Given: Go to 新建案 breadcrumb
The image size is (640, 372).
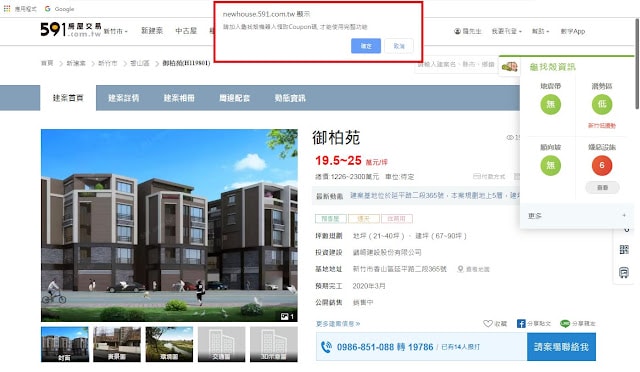Looking at the screenshot, I should click(76, 63).
